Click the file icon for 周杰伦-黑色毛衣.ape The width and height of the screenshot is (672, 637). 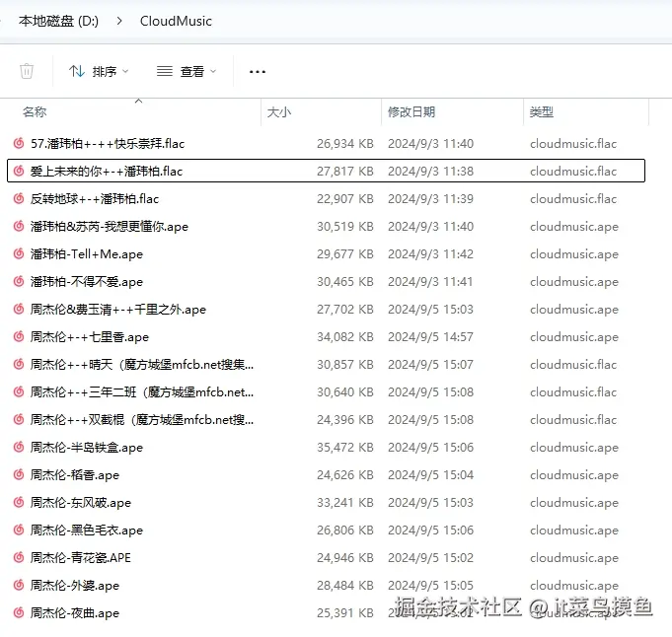coord(19,530)
